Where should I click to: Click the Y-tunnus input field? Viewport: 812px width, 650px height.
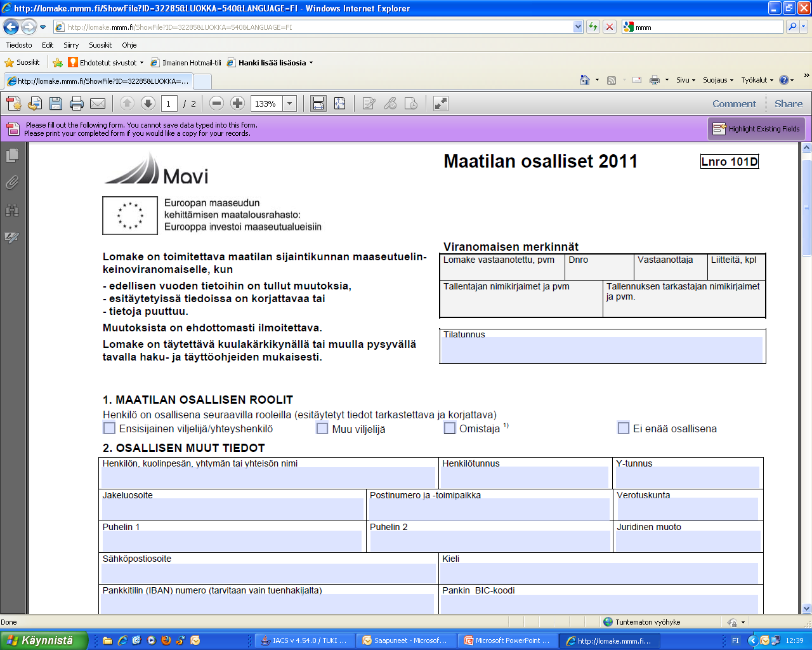[688, 477]
